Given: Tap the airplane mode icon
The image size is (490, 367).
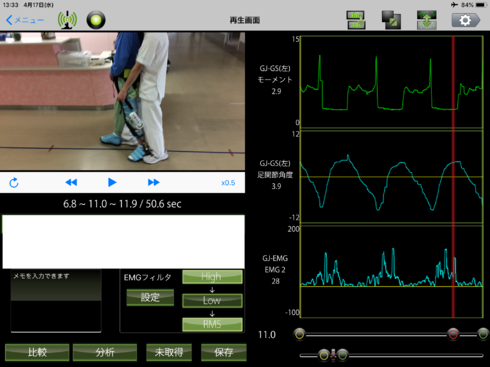Looking at the screenshot, I should pyautogui.click(x=454, y=5).
